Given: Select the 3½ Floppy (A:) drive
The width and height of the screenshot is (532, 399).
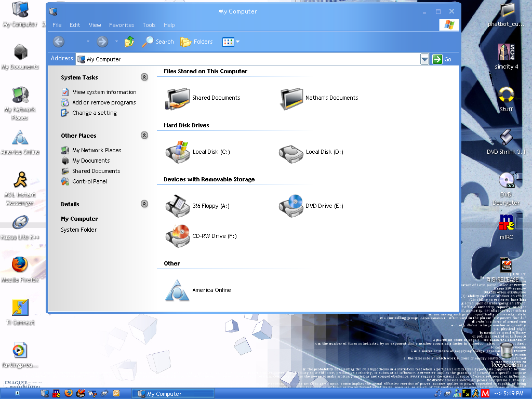Looking at the screenshot, I should pyautogui.click(x=178, y=206).
